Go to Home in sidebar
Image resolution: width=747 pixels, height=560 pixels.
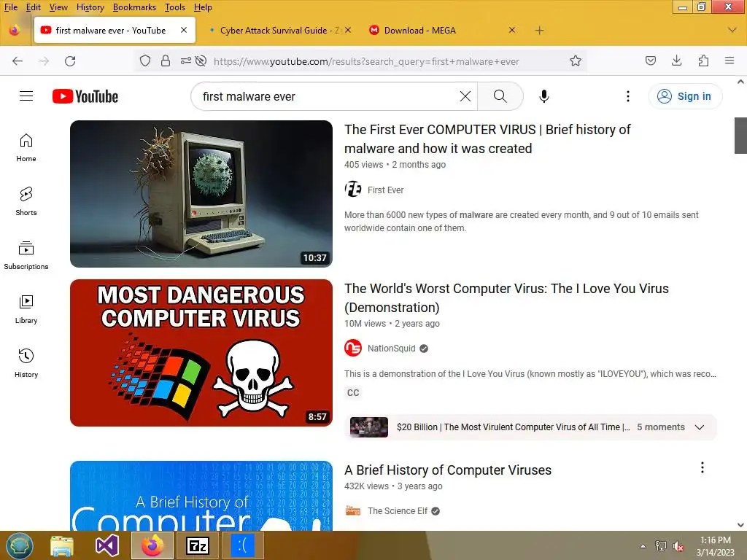coord(26,147)
